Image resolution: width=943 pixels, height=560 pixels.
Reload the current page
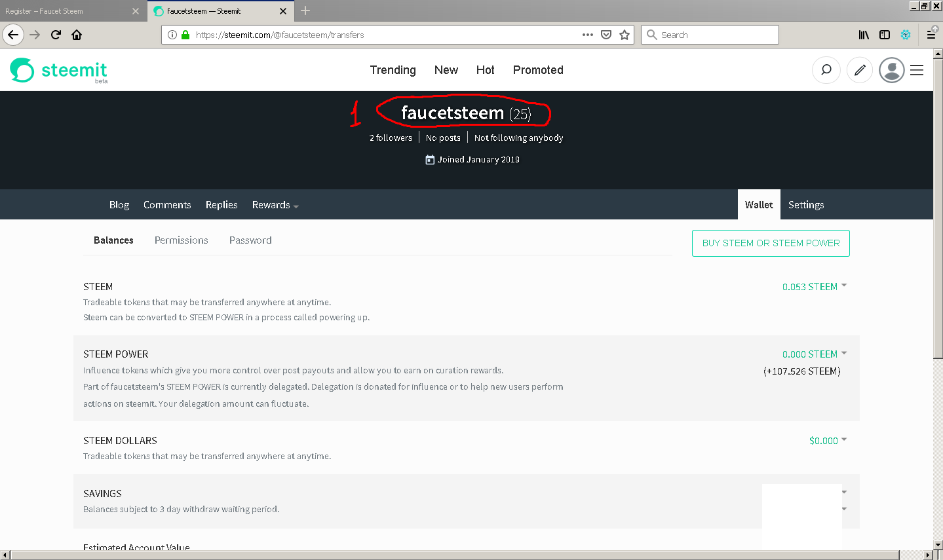pyautogui.click(x=56, y=35)
